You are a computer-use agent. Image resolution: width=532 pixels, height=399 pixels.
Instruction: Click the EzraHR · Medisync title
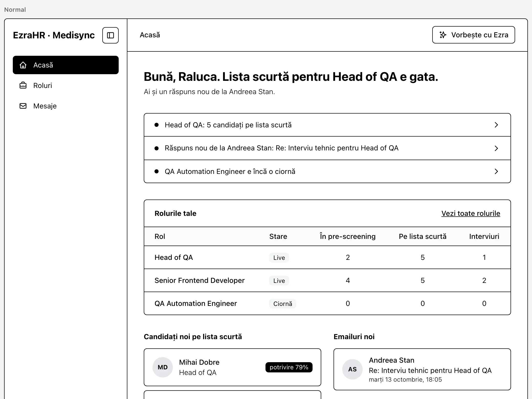click(x=54, y=35)
